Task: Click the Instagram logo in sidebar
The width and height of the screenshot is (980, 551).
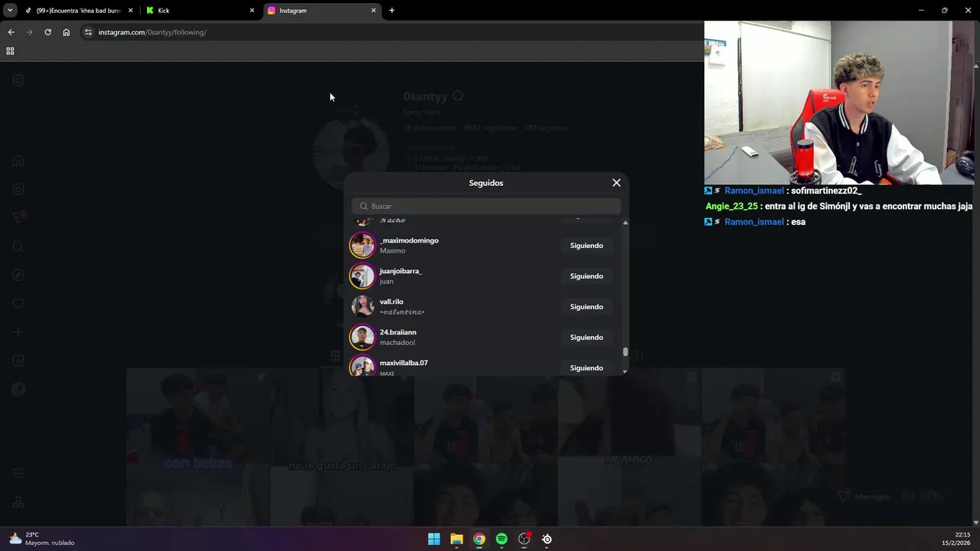Action: [18, 80]
